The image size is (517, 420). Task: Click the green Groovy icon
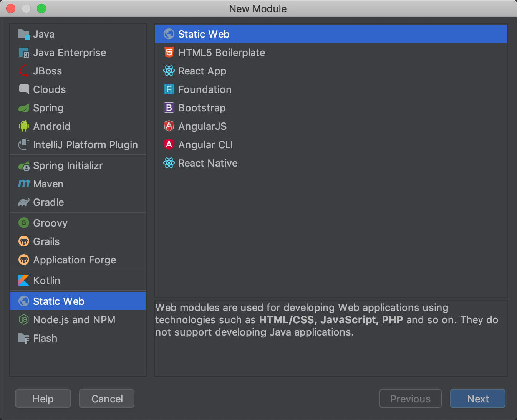[24, 223]
